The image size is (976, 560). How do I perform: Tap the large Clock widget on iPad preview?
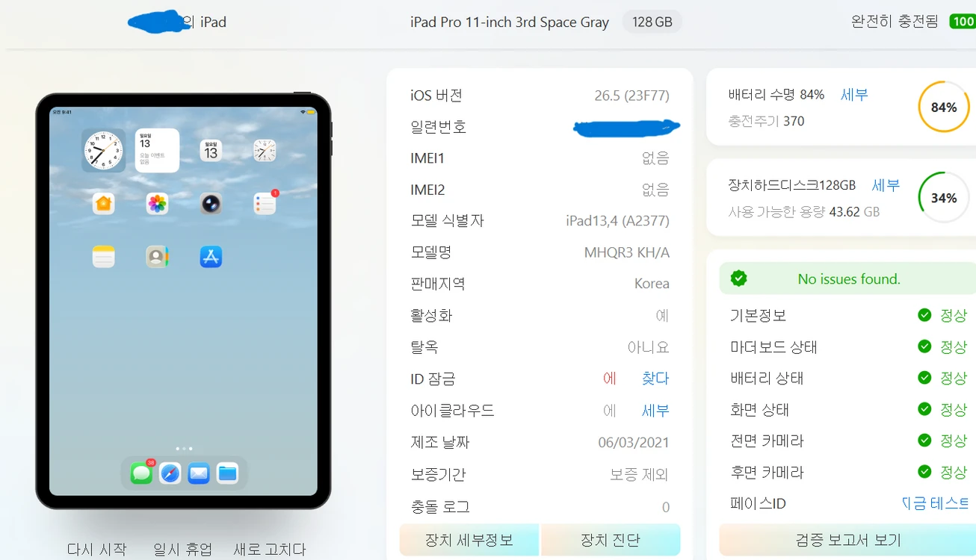pyautogui.click(x=104, y=150)
